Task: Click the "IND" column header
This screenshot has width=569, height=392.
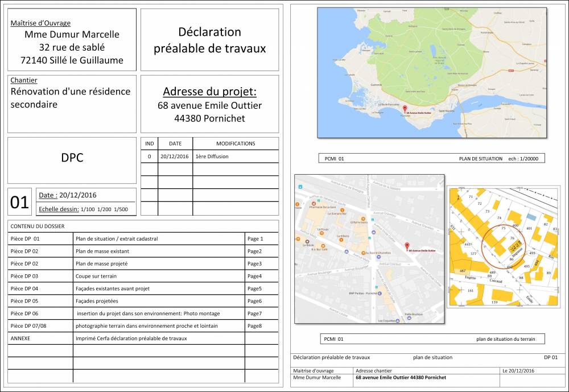Action: (x=150, y=144)
